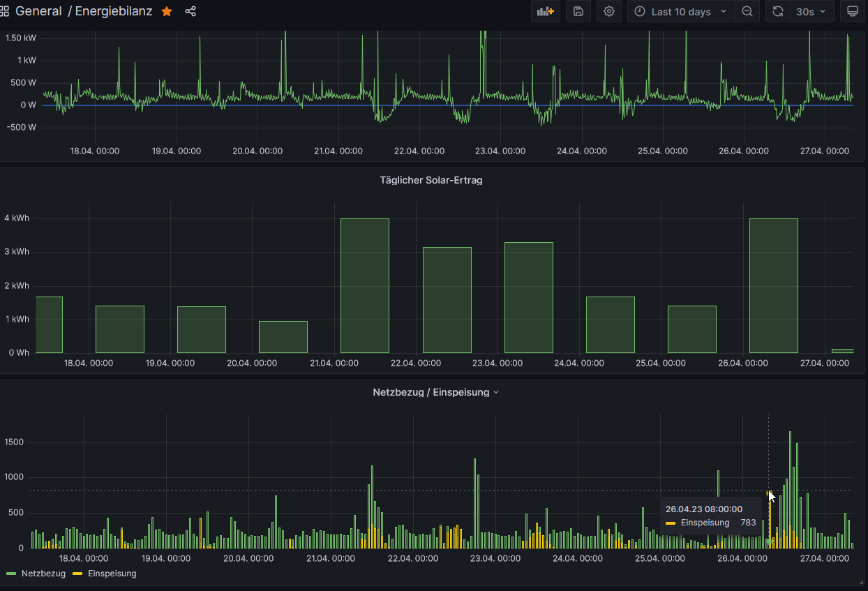Refresh the dashboard now

tap(777, 12)
